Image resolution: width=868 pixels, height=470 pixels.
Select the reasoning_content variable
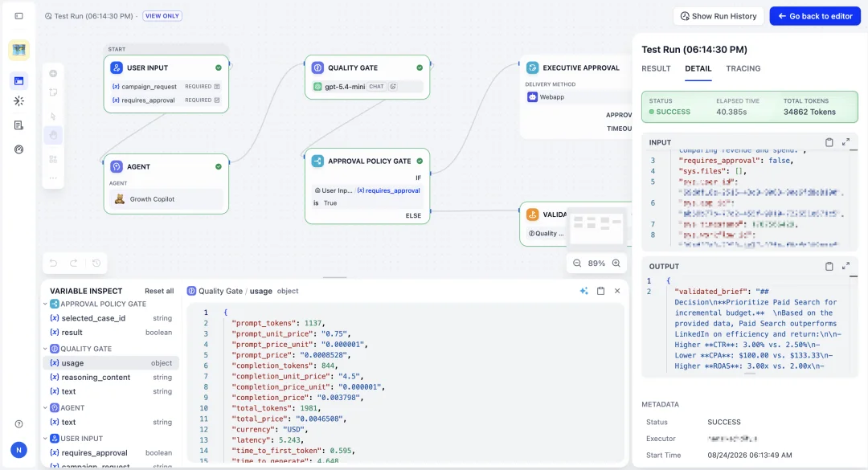tap(111, 378)
